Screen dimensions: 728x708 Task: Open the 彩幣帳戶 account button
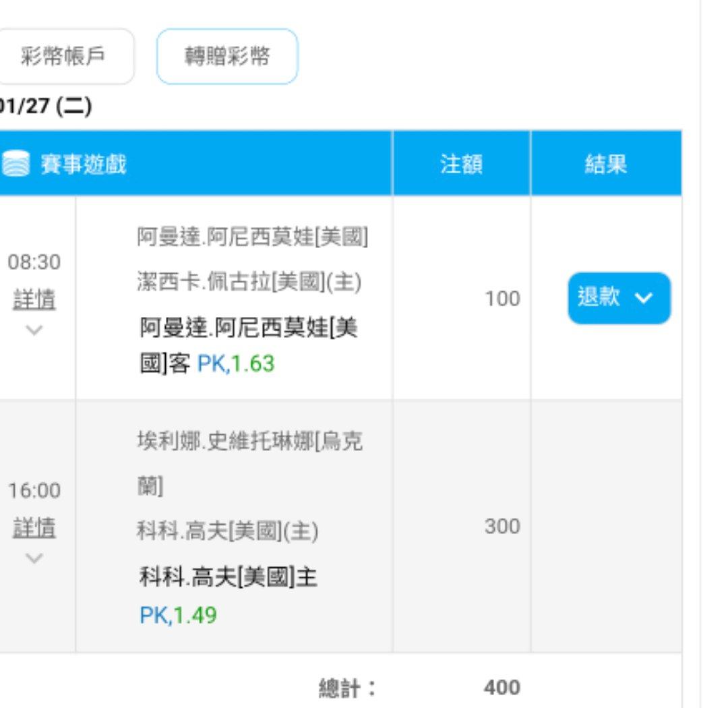coord(63,57)
